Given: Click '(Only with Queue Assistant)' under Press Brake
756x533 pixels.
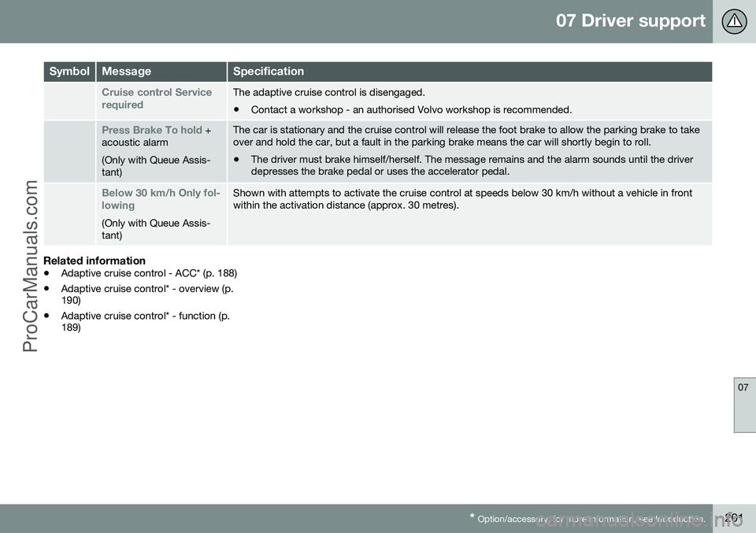Looking at the screenshot, I should coord(156,166).
